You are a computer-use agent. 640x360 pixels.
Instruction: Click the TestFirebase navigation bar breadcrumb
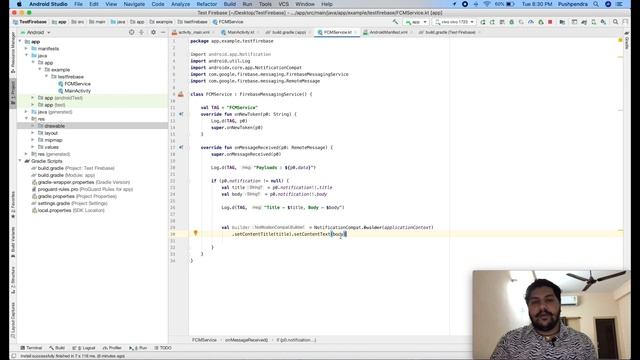point(30,22)
